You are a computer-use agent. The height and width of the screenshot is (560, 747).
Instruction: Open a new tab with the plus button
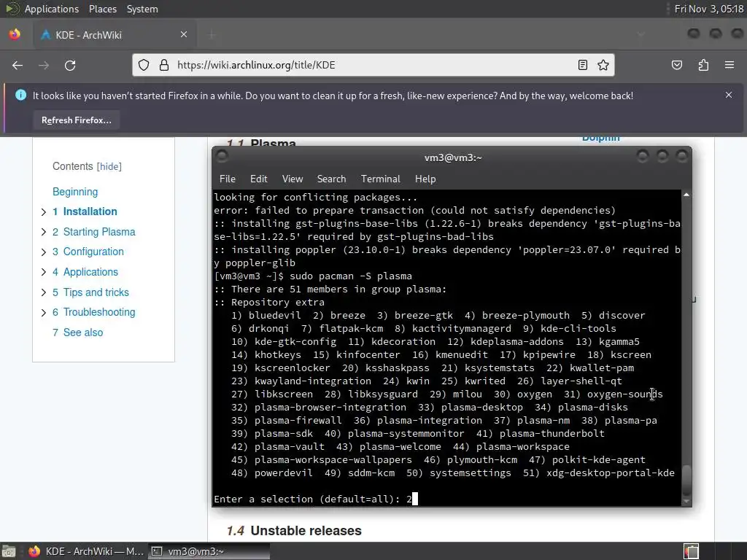(212, 35)
